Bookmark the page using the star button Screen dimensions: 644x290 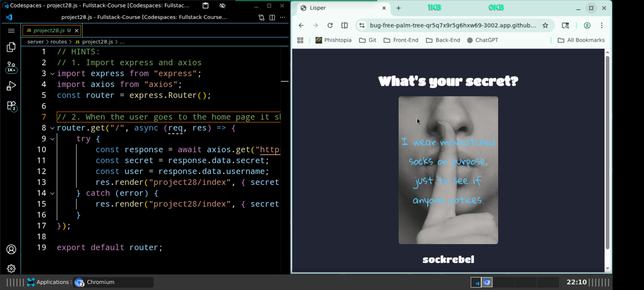point(545,26)
